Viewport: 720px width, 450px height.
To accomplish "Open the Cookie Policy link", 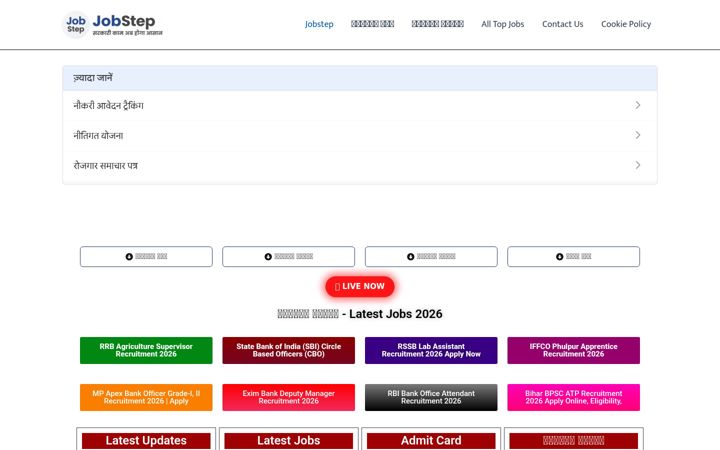I will tap(626, 24).
